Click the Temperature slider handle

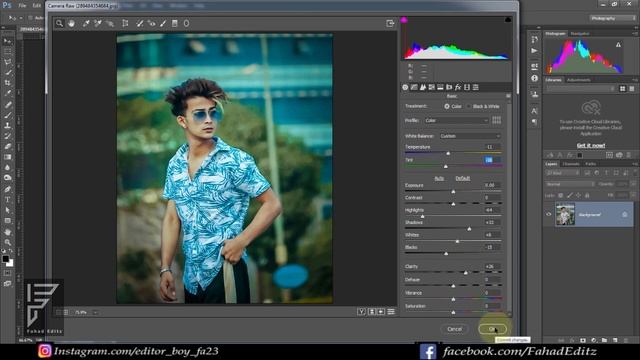[448, 153]
